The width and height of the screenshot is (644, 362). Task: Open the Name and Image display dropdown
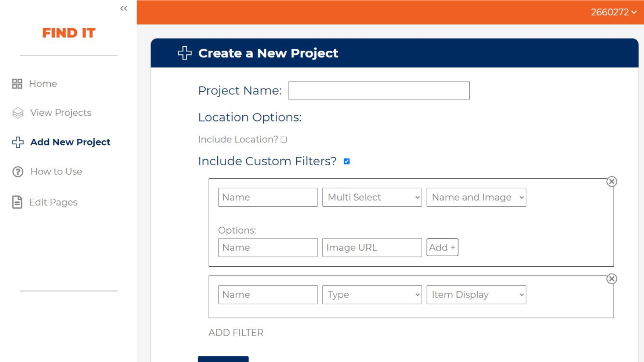476,197
